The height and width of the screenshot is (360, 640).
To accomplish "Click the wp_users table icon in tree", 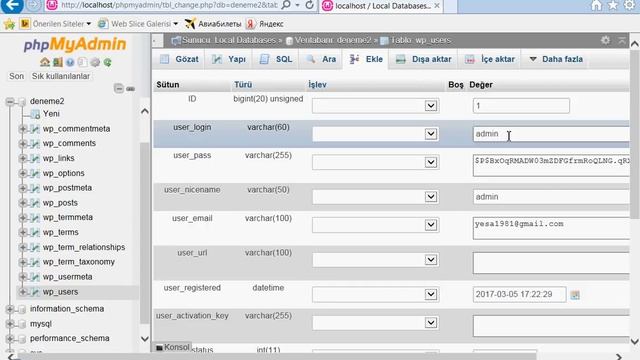I will tap(35, 292).
